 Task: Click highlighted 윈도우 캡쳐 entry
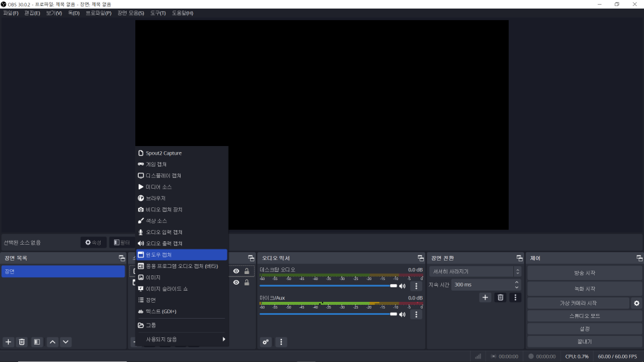tap(181, 255)
